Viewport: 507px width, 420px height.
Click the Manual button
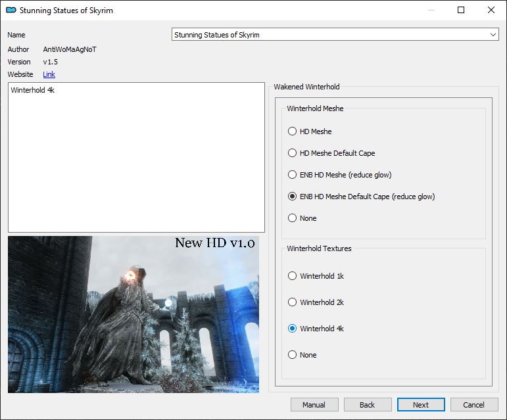point(314,404)
